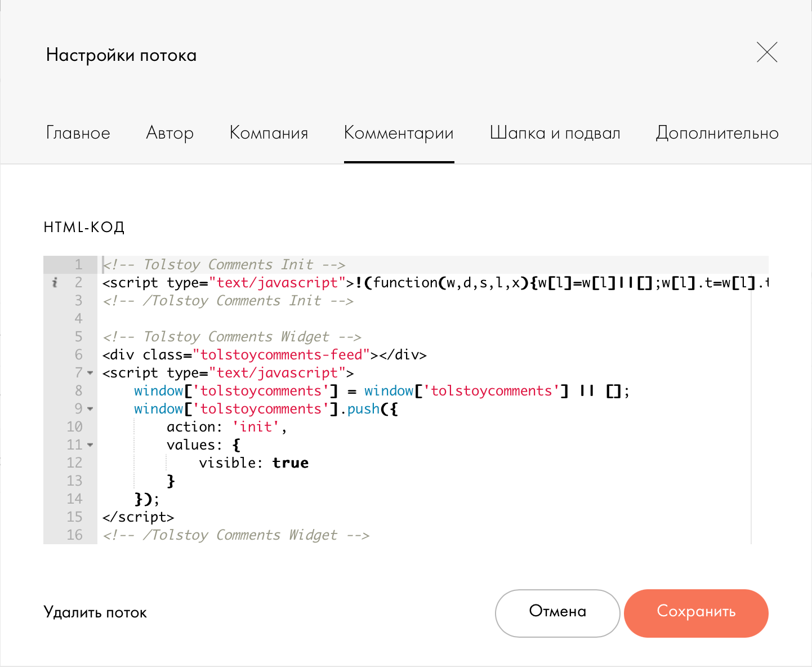Click the /Tolstoy Comments Widget closing comment
Image resolution: width=812 pixels, height=667 pixels.
pos(236,535)
